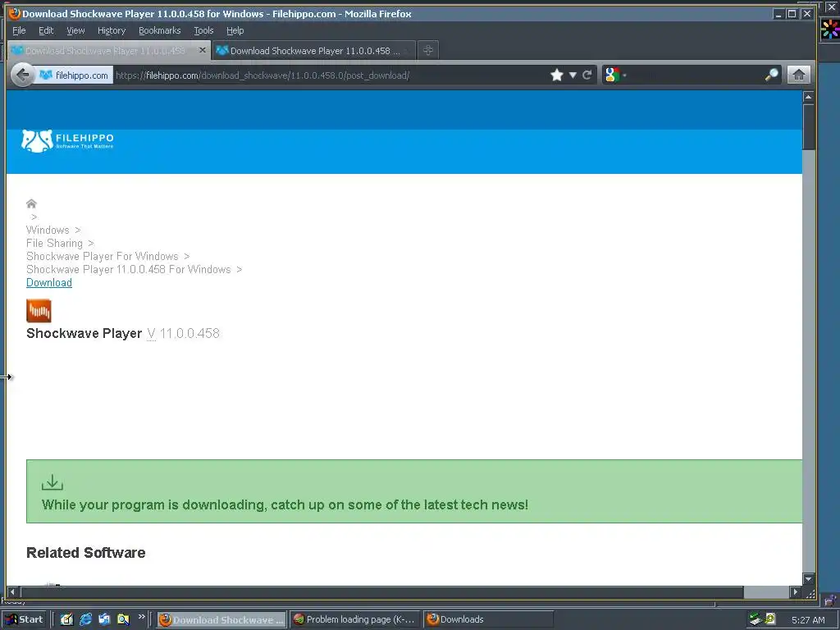The image size is (840, 630).
Task: Select the first Download Shockwave Player tab
Action: click(x=104, y=51)
